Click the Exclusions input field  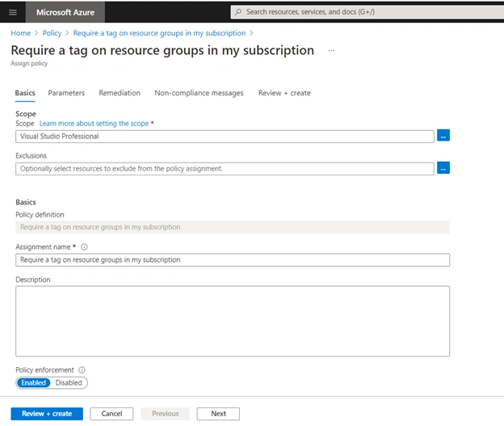(225, 169)
